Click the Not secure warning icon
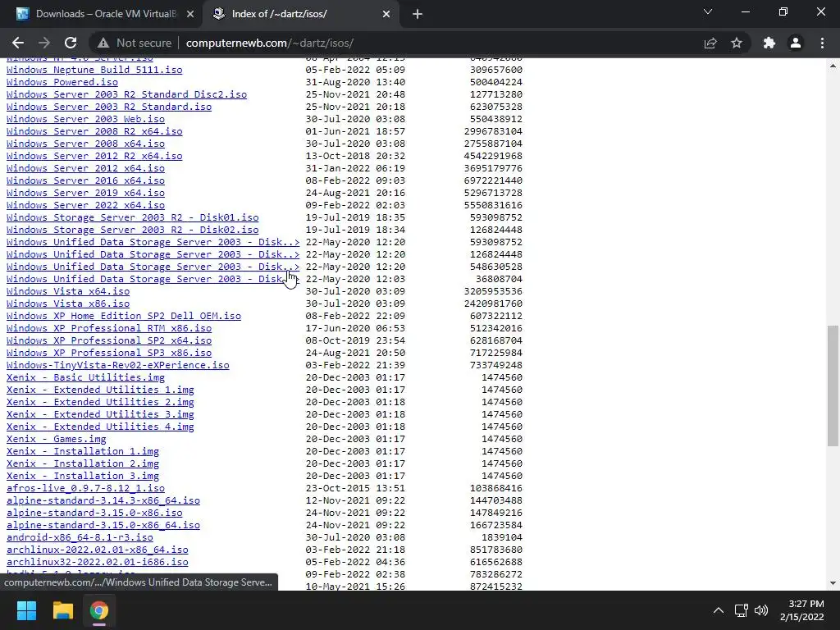840x630 pixels. pyautogui.click(x=103, y=43)
